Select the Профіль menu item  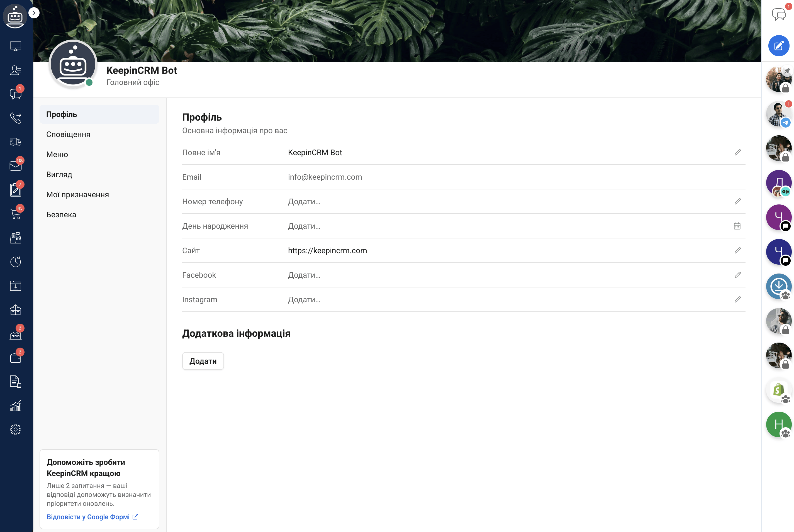click(x=99, y=114)
